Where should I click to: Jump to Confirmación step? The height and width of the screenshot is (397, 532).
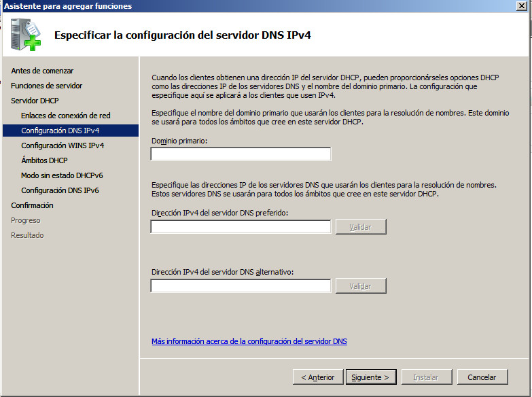coord(32,205)
